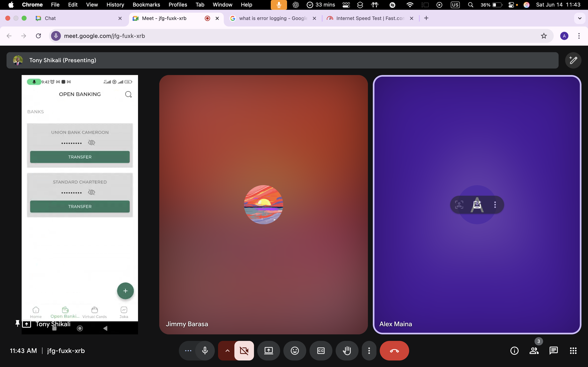Open the people participants panel
Image resolution: width=588 pixels, height=367 pixels.
point(534,350)
